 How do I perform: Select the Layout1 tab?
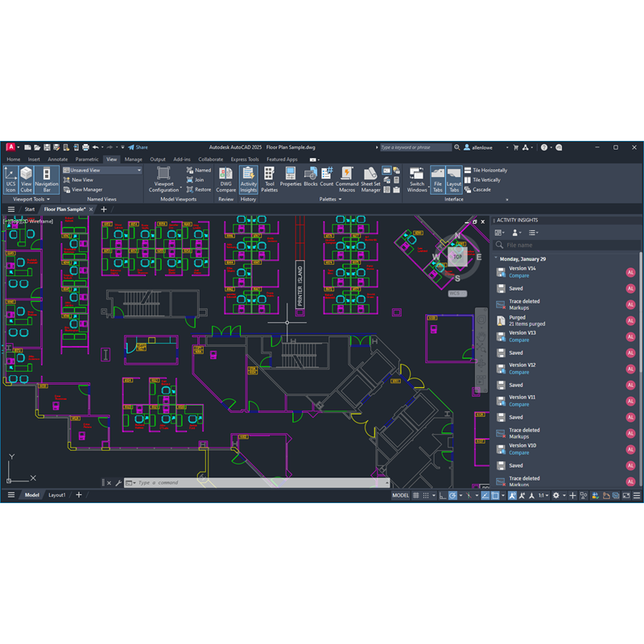tap(57, 495)
